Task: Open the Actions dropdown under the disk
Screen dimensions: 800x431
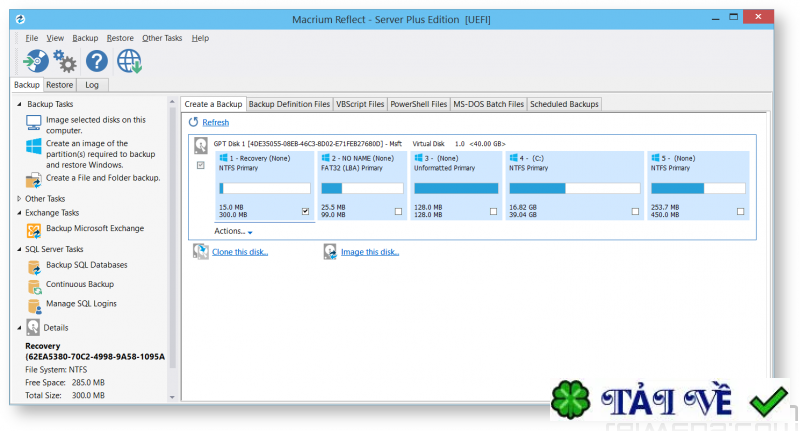Action: (233, 231)
